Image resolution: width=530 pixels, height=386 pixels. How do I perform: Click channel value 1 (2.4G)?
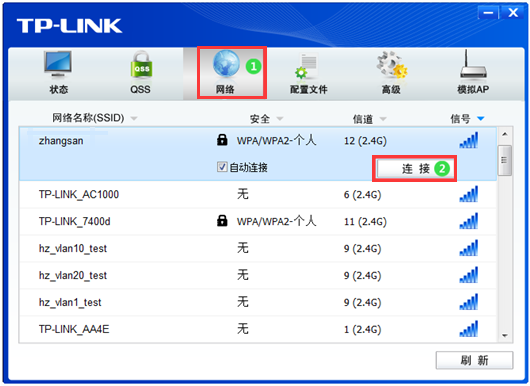point(362,330)
